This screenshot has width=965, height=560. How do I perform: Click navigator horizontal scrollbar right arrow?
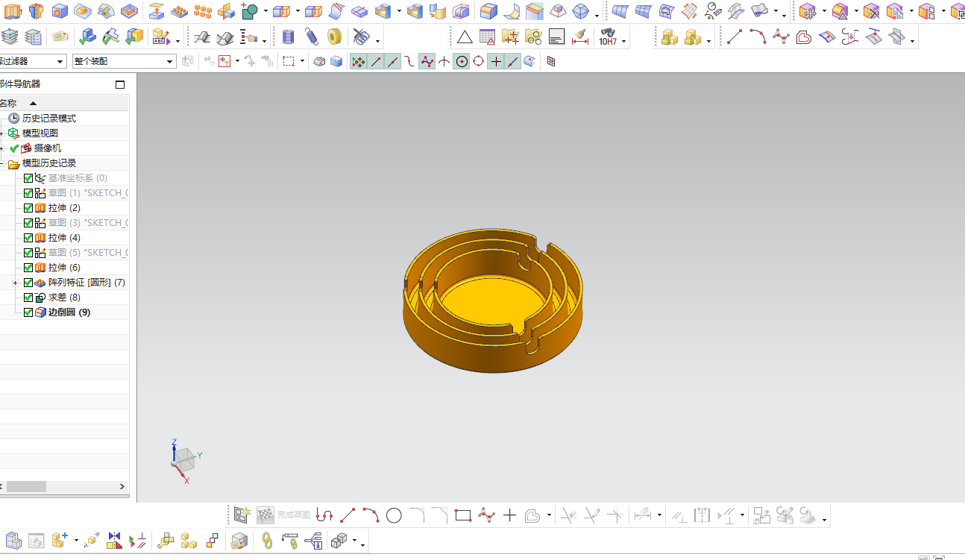[123, 486]
